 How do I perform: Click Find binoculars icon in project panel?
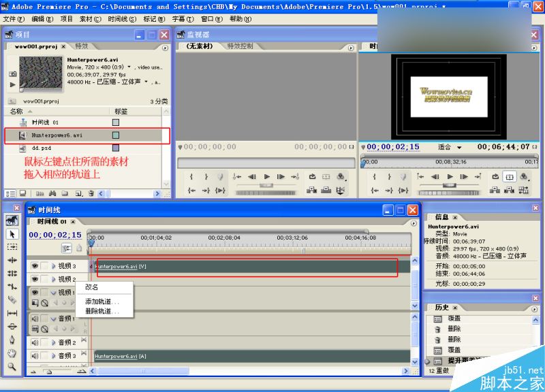pos(52,193)
